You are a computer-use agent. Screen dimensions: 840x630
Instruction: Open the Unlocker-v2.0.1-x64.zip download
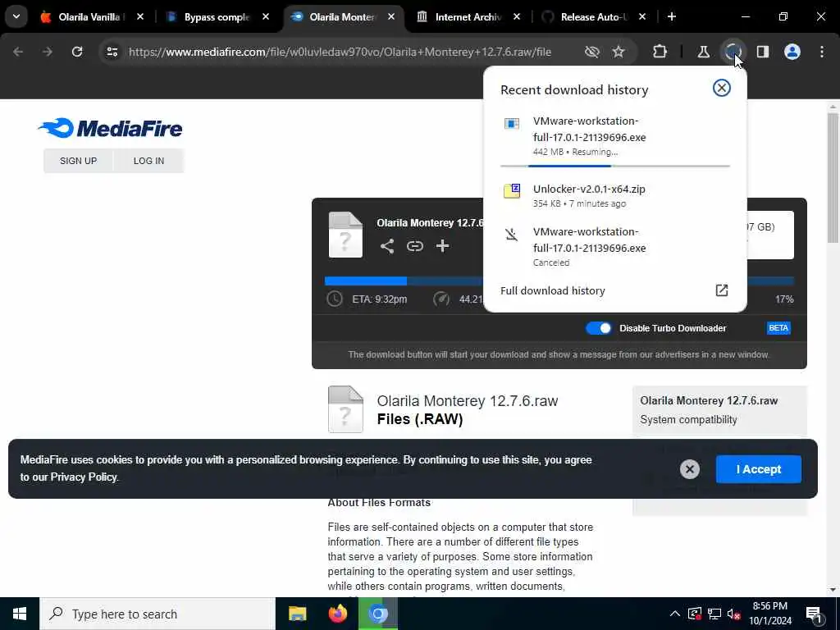pyautogui.click(x=615, y=195)
